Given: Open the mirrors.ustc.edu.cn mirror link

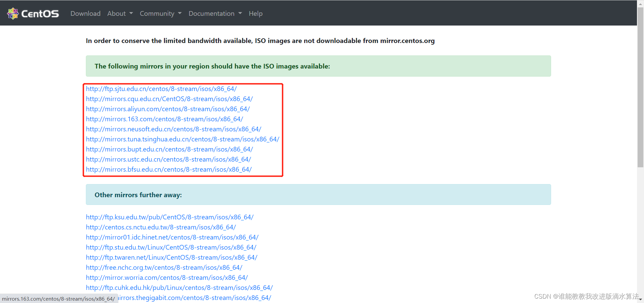Looking at the screenshot, I should [x=168, y=159].
